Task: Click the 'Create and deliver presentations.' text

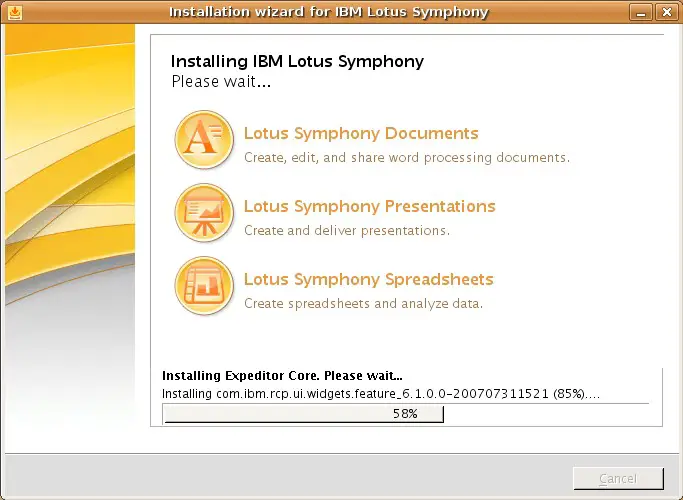Action: 347,230
